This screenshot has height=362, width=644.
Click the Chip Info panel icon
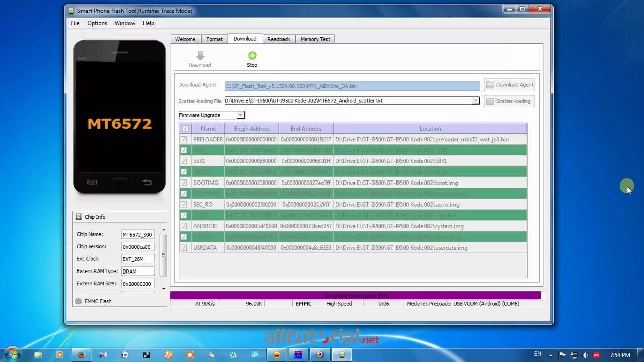78,217
